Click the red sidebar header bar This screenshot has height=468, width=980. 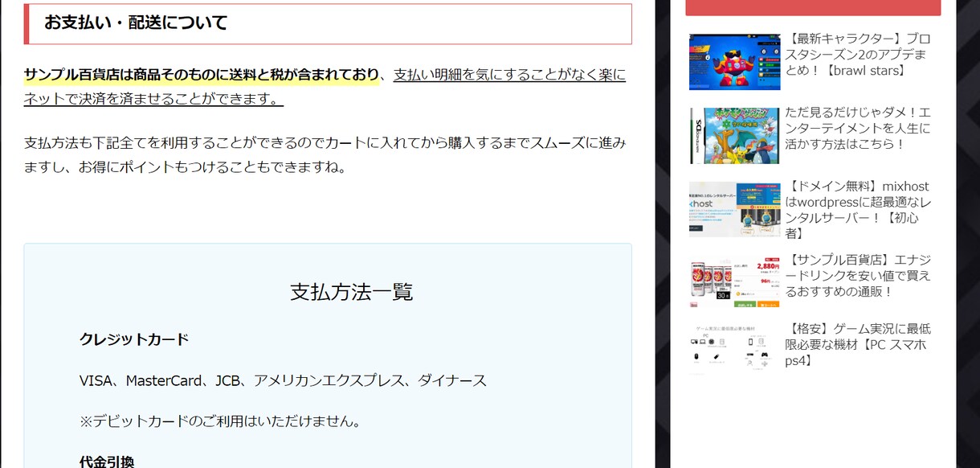813,7
